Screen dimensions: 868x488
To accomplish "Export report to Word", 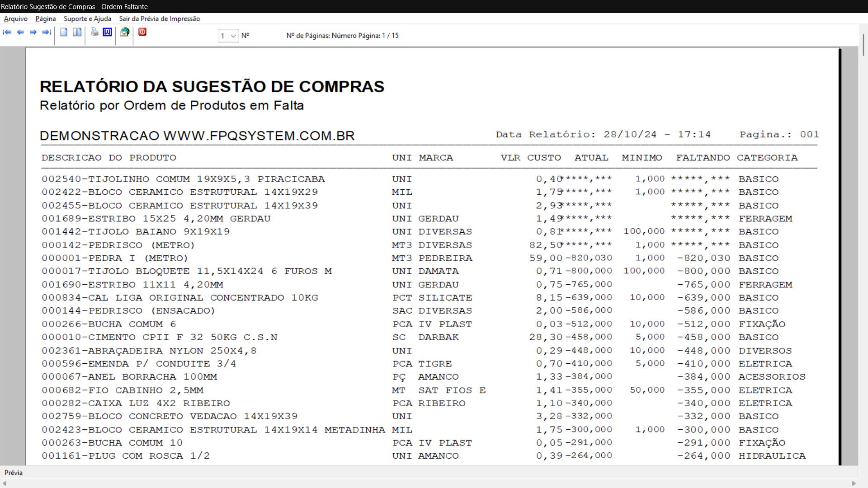I will (x=108, y=32).
